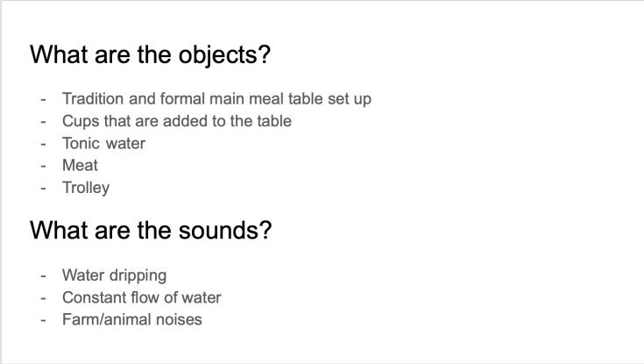Select the "Tradition and formal main meal" bullet line
644x364 pixels.
pos(216,99)
